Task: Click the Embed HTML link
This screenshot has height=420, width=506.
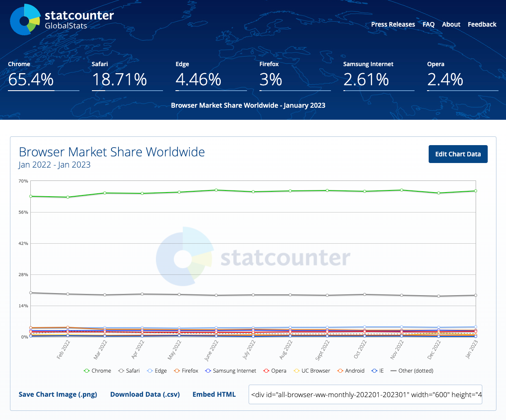Action: click(x=214, y=394)
